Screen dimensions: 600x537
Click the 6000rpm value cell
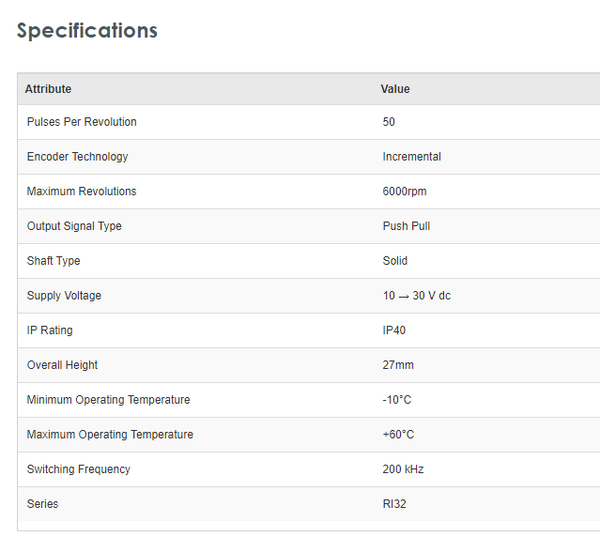406,191
